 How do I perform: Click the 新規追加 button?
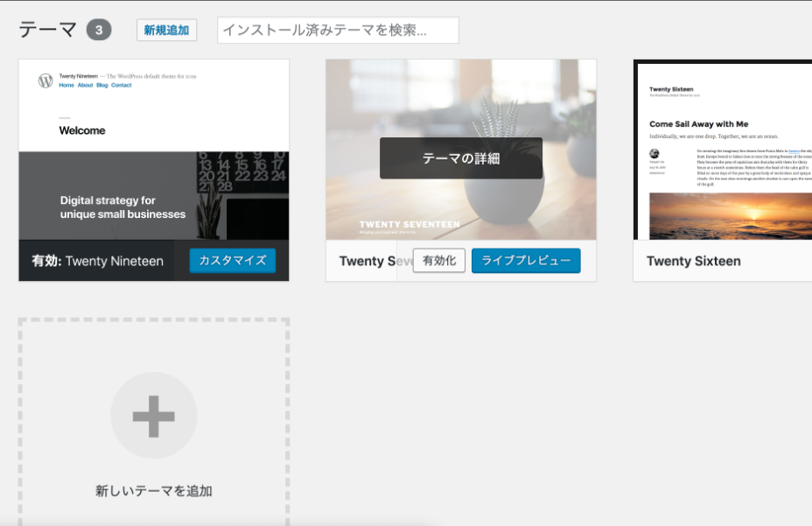coord(166,31)
